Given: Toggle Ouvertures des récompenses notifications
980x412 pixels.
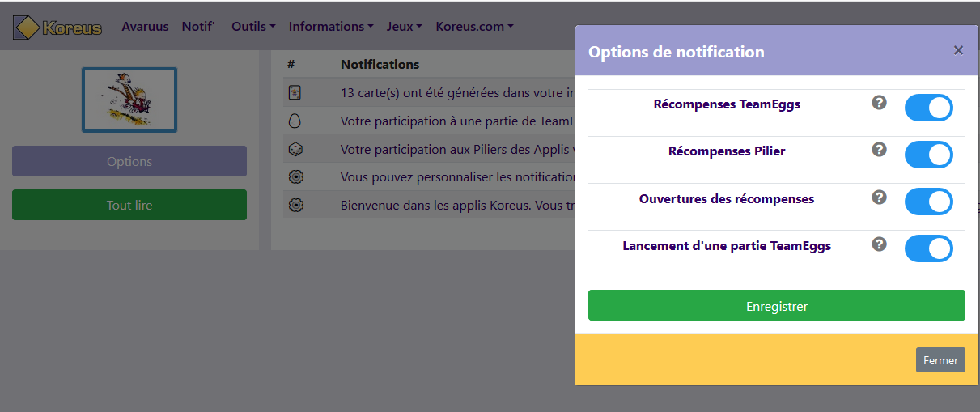Looking at the screenshot, I should (x=928, y=202).
